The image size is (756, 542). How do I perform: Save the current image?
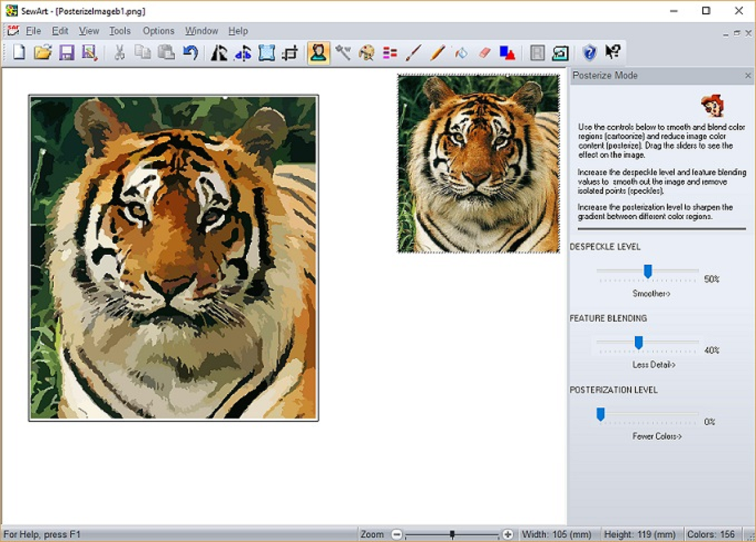tap(67, 53)
